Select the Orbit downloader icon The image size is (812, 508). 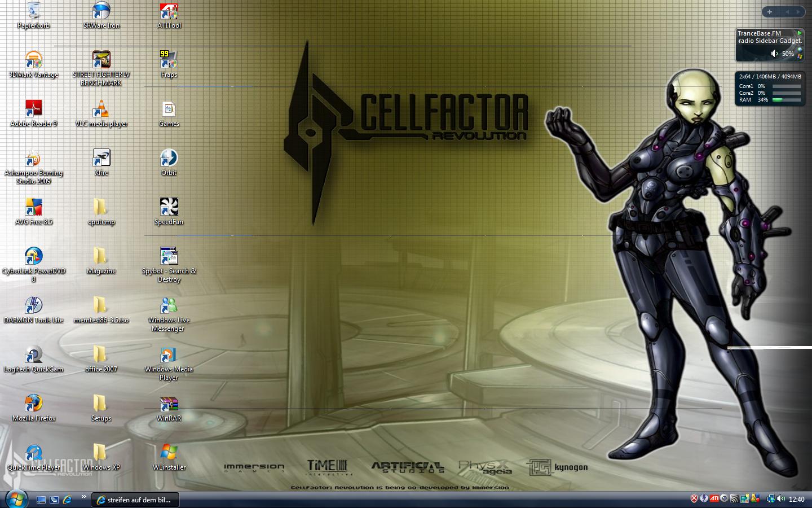tap(169, 163)
